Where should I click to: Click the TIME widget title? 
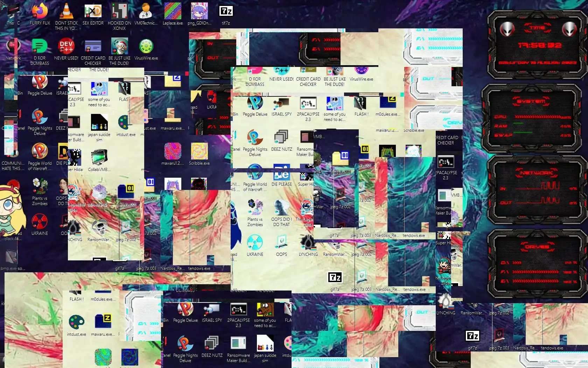pos(537,27)
